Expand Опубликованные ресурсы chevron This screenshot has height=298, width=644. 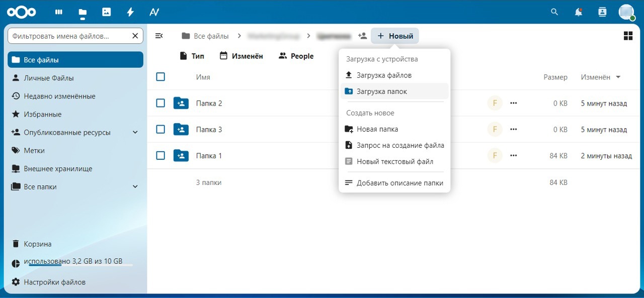tap(135, 132)
